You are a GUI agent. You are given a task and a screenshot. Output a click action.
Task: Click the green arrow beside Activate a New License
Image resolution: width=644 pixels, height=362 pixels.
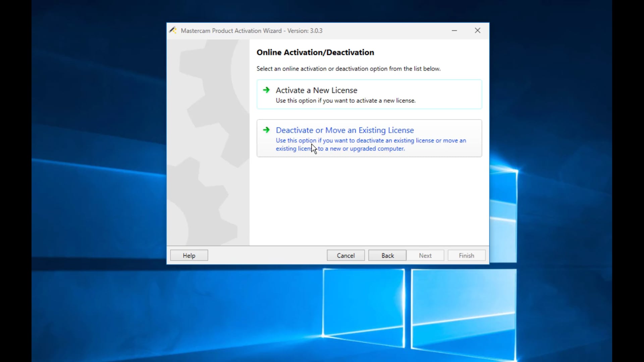(x=266, y=90)
